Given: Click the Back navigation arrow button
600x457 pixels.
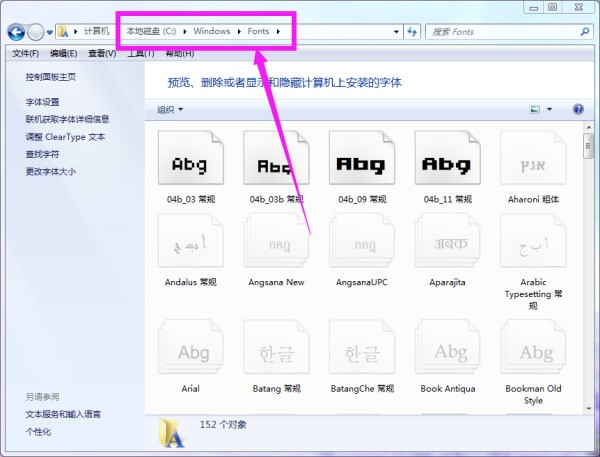Looking at the screenshot, I should tap(17, 32).
